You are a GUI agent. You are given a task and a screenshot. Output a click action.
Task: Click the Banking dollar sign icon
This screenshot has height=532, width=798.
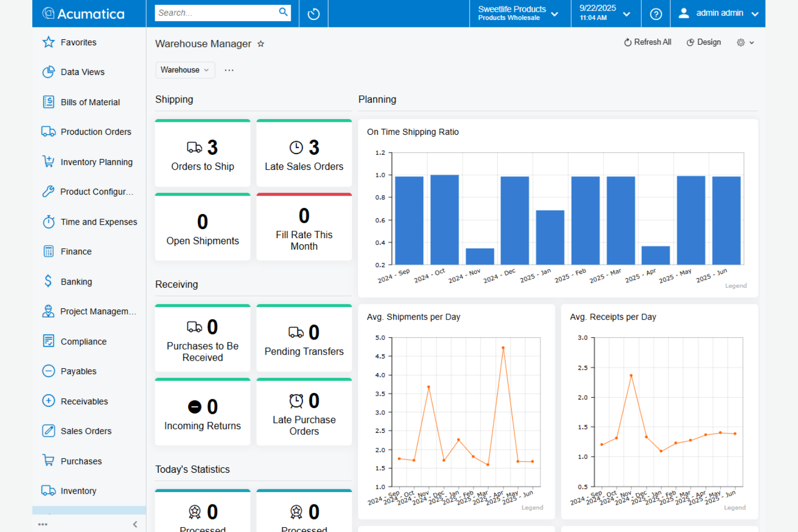[x=48, y=281]
